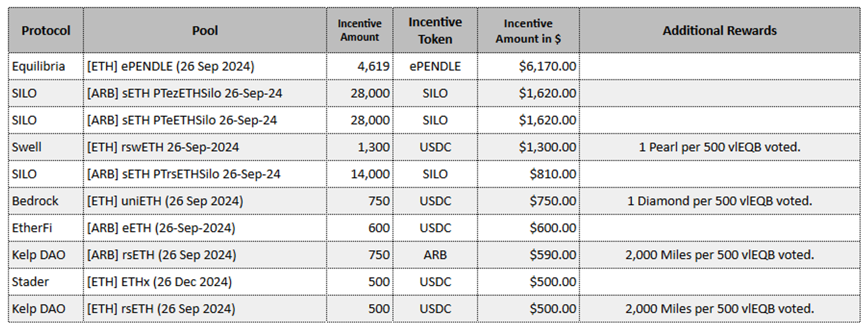Click the ePENDLE (26 Sep 2024) pool cell
Screen dimensions: 868x329
[170, 67]
